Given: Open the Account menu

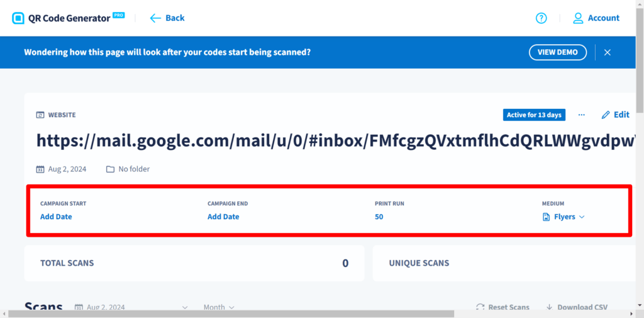Looking at the screenshot, I should (x=596, y=18).
